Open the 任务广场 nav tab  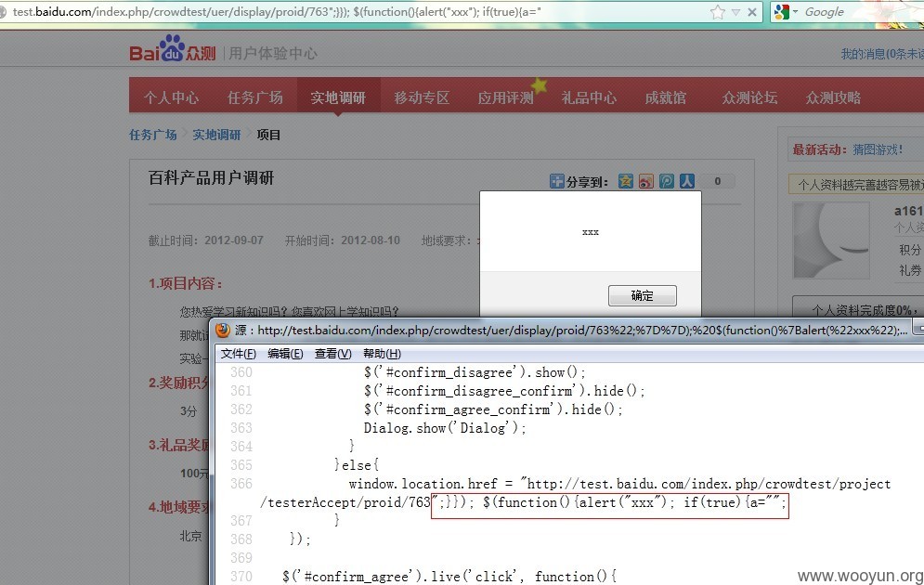tap(255, 97)
